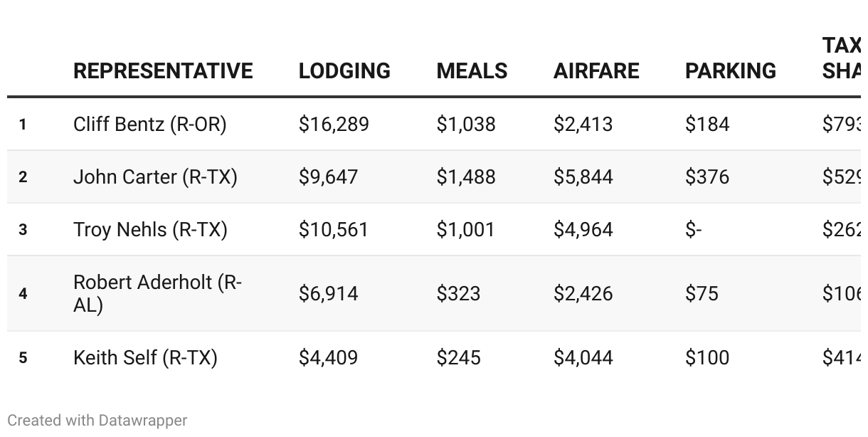Screen dimensions: 868x437
Task: Click the $323 meals cell
Action: (458, 293)
